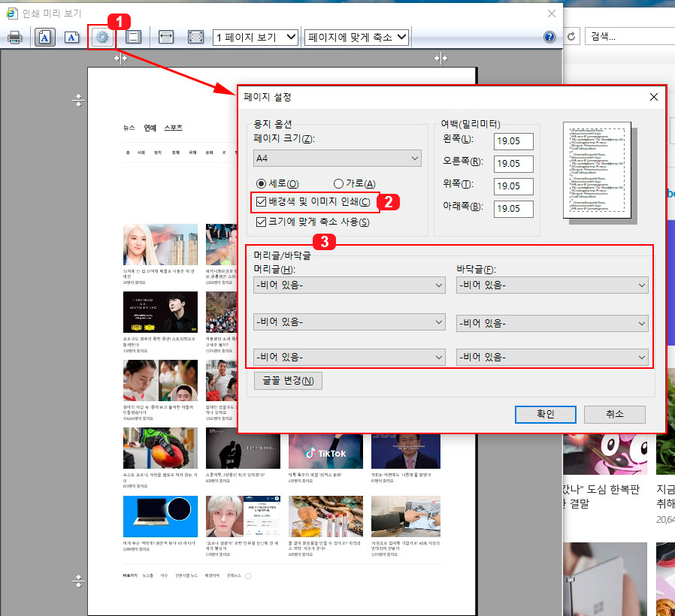The height and width of the screenshot is (616, 675).
Task: Close the 인쇄 미리 보기 window
Action: pos(552,14)
